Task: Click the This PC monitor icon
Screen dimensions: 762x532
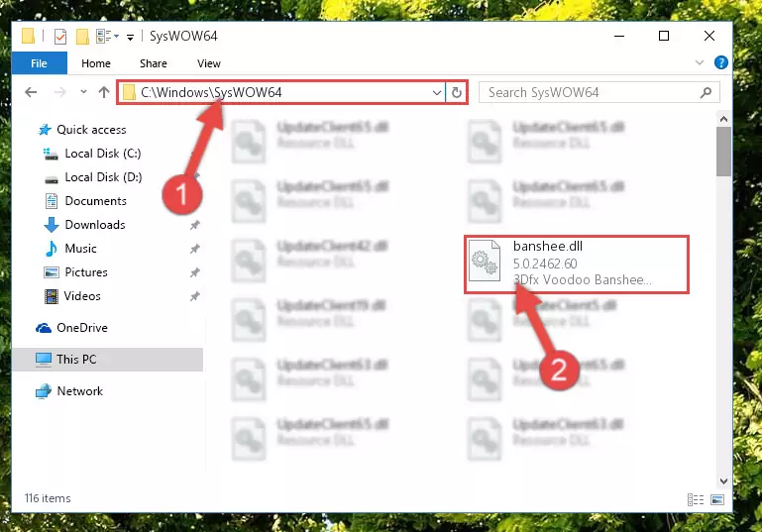Action: click(44, 360)
